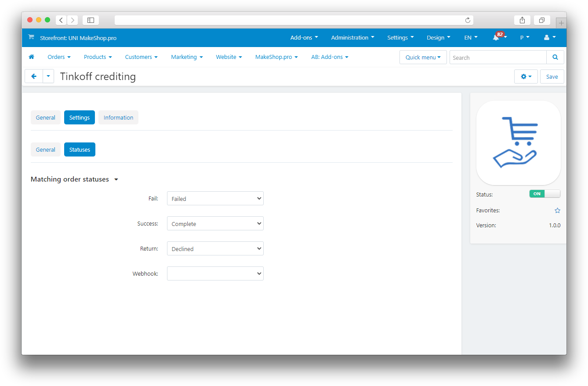Viewport: 588px width, 386px height.
Task: Click the storefront shopping cart icon
Action: pos(31,37)
